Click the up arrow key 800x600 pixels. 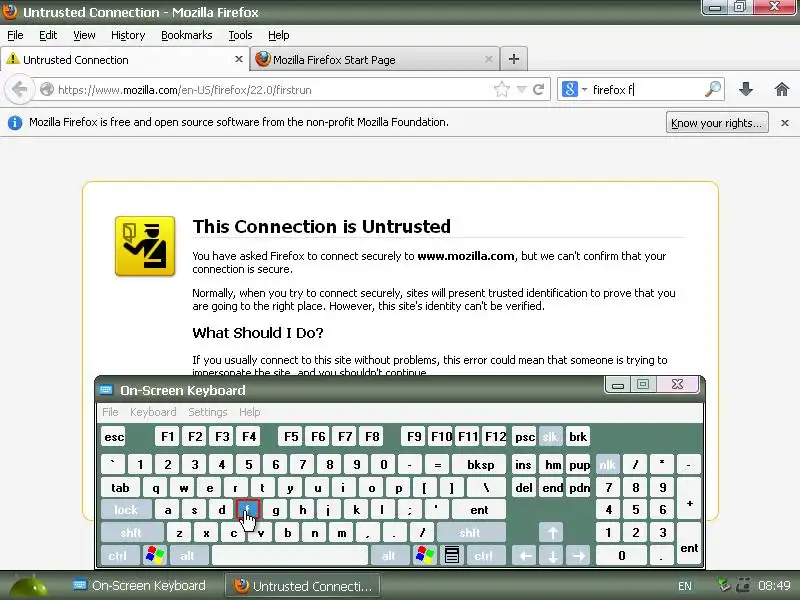pyautogui.click(x=552, y=533)
